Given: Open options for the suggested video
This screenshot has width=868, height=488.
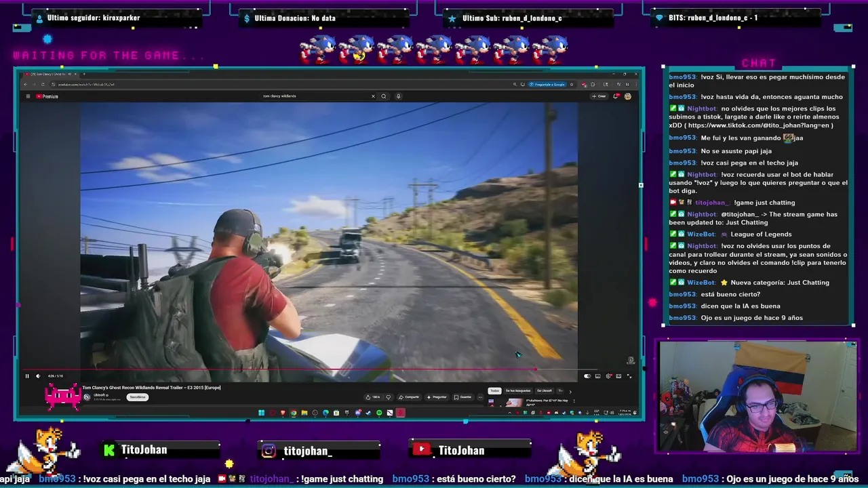Looking at the screenshot, I should coord(574,401).
